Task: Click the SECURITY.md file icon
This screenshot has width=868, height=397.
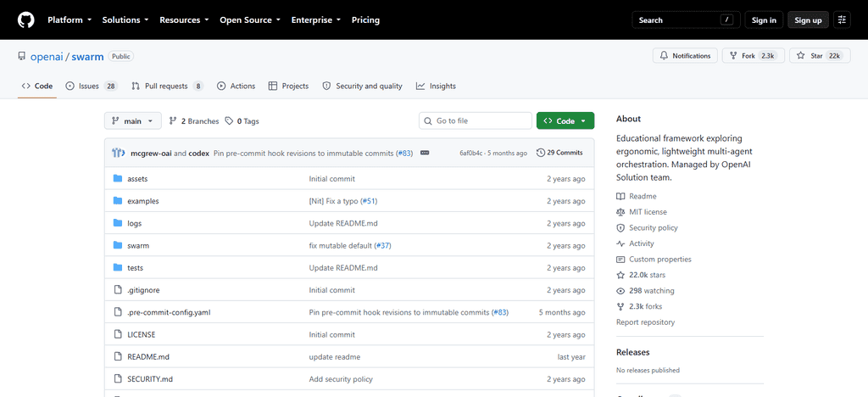Action: (117, 378)
